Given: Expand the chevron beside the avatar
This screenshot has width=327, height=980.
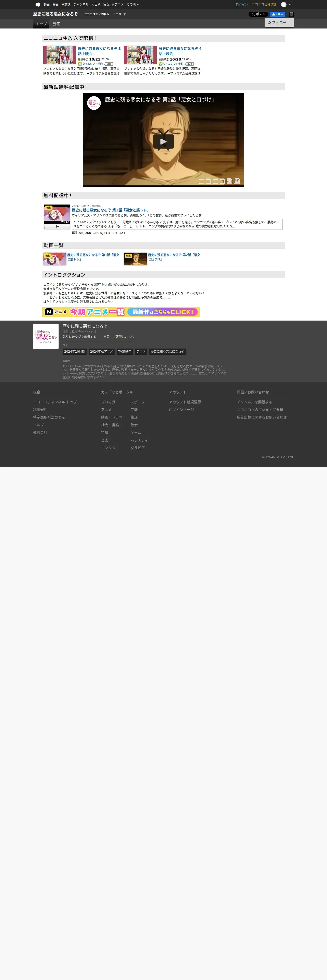Looking at the screenshot, I should point(291,5).
